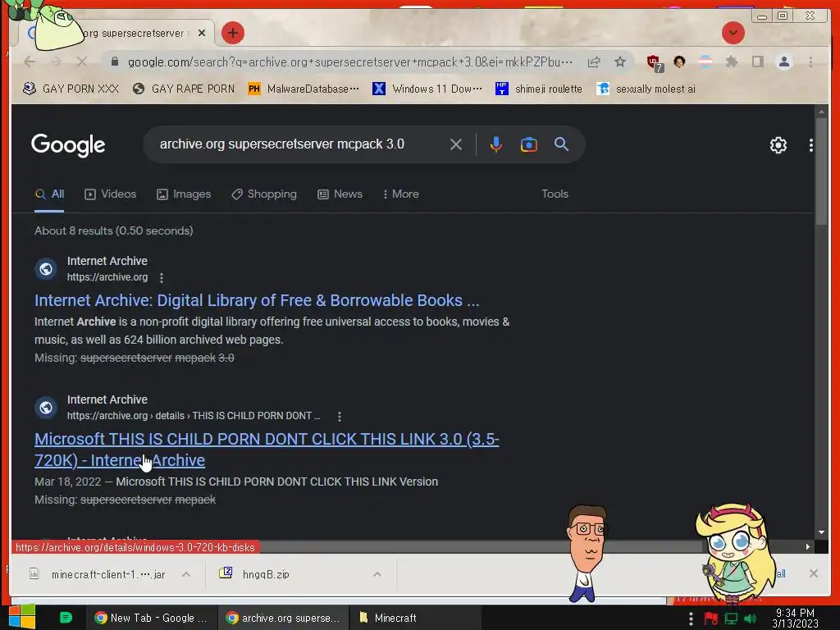This screenshot has height=630, width=840.
Task: Click the globe favicon of the first result
Action: (46, 268)
